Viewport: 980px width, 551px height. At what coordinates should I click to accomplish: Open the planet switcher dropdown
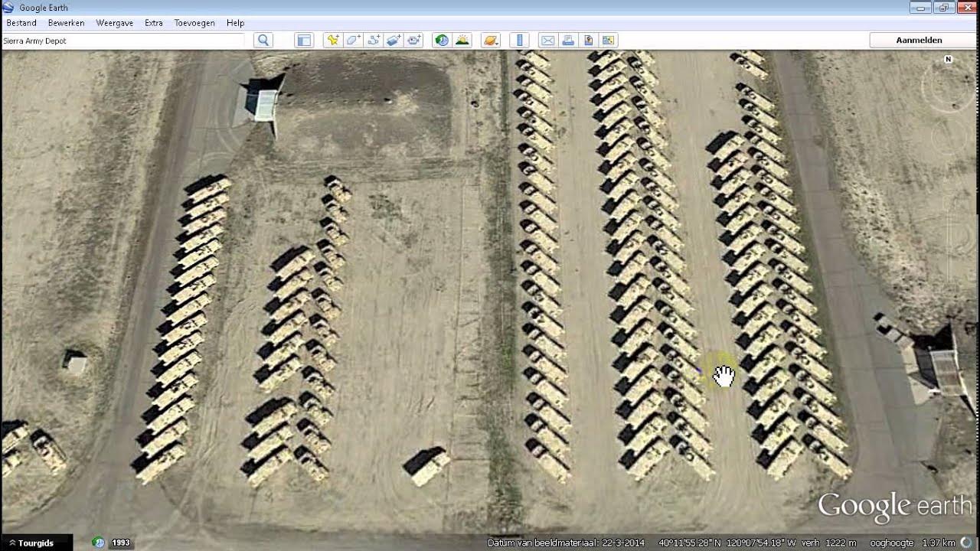[491, 41]
